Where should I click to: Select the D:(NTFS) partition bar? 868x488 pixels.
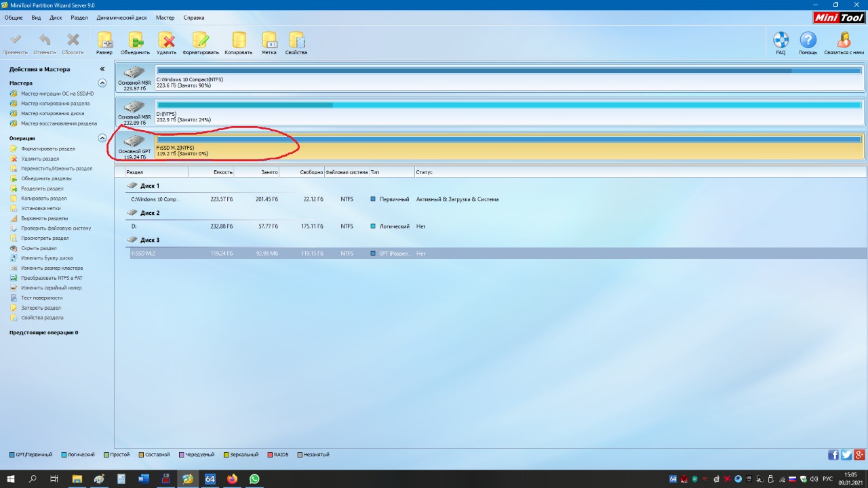pyautogui.click(x=509, y=112)
